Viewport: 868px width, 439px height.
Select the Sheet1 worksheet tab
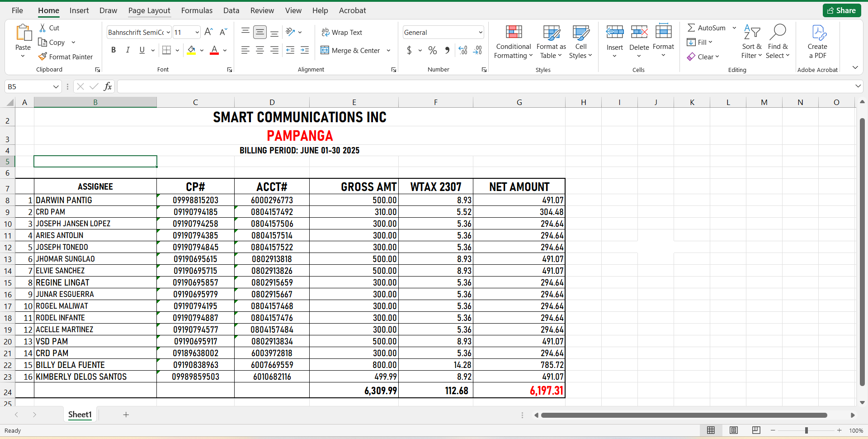click(80, 415)
